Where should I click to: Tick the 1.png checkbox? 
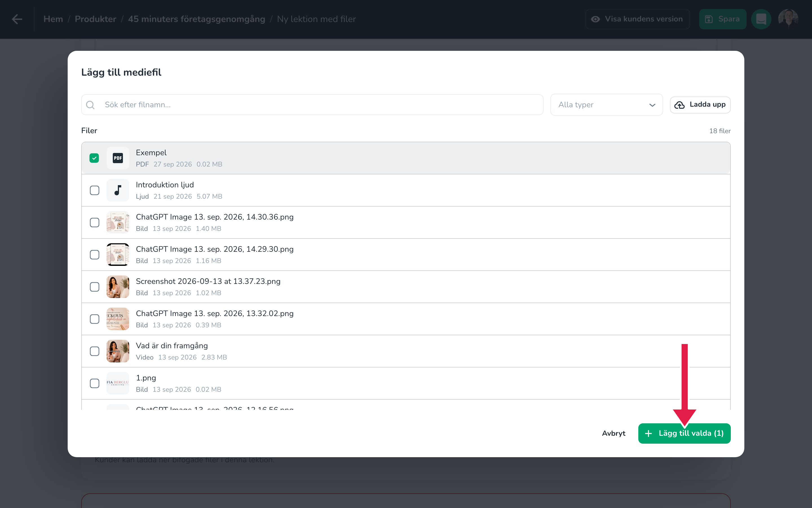point(94,383)
